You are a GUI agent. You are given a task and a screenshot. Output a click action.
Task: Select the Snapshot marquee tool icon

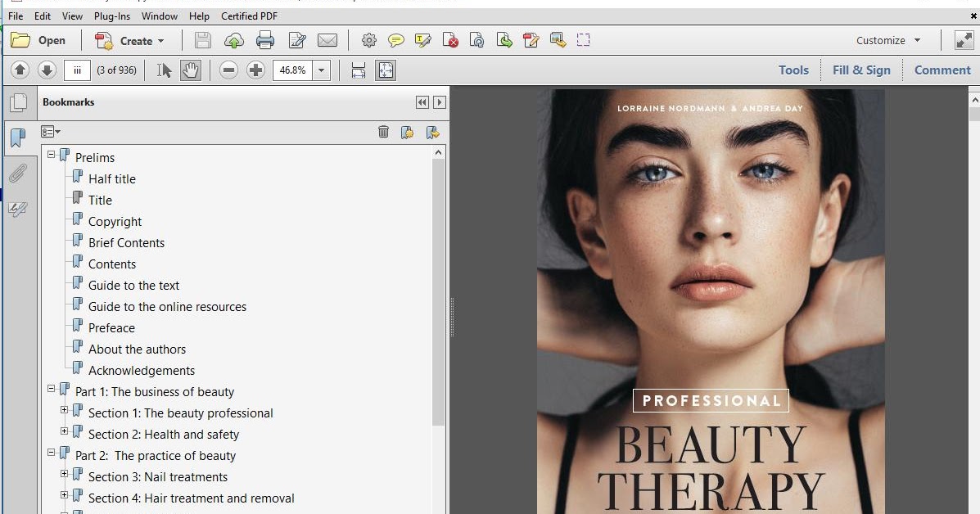tap(584, 39)
